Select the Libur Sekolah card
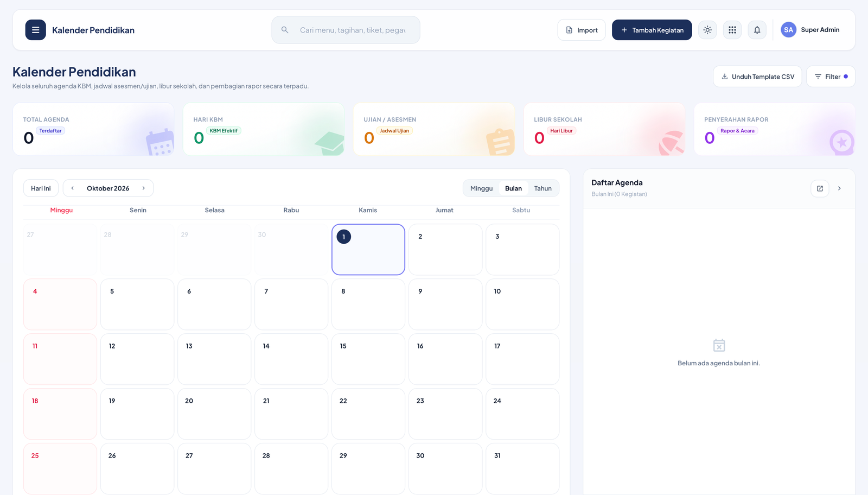The image size is (868, 495). [x=604, y=129]
